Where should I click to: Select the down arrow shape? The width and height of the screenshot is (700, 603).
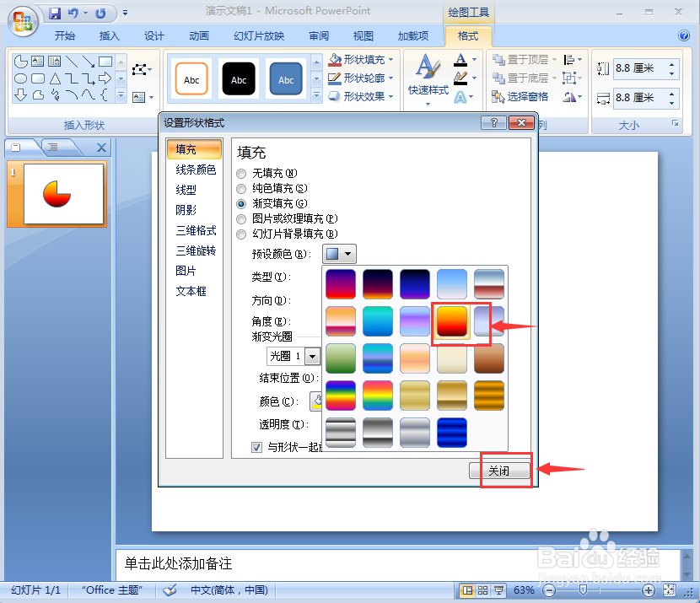[21, 95]
